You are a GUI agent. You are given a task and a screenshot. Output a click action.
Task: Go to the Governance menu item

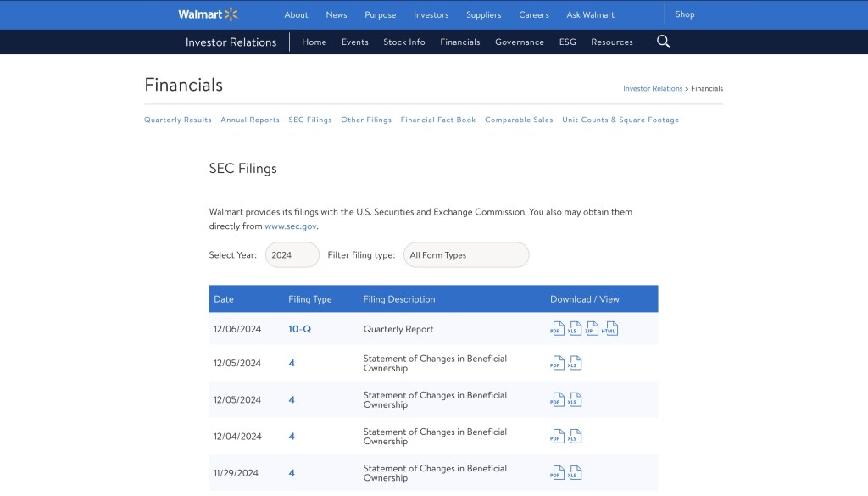pyautogui.click(x=519, y=42)
